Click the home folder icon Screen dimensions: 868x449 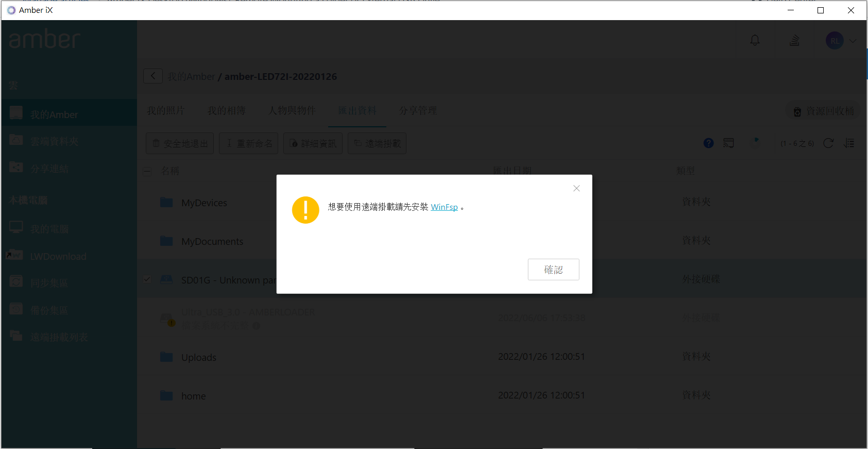pos(166,395)
